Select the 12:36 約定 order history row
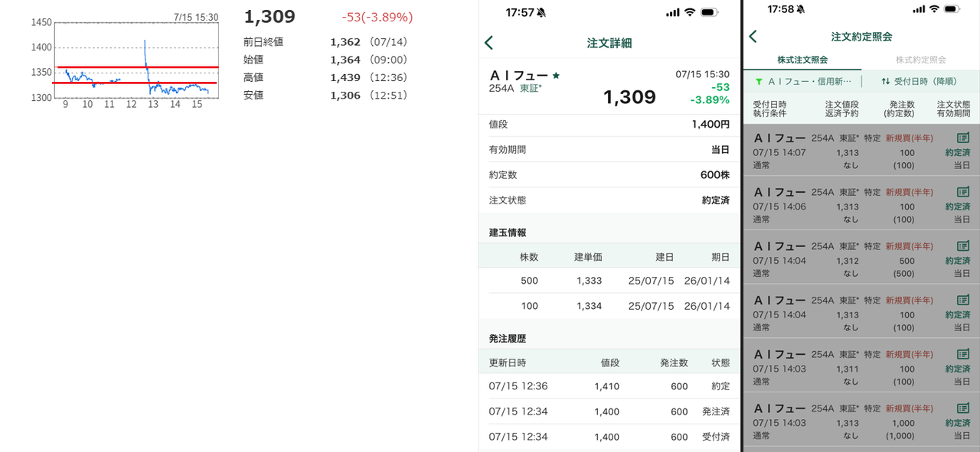 click(x=609, y=386)
